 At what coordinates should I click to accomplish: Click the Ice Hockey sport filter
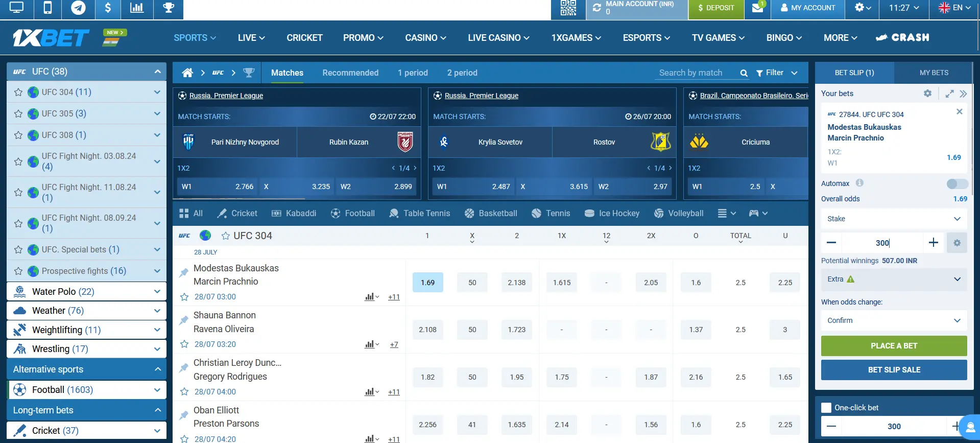point(612,213)
